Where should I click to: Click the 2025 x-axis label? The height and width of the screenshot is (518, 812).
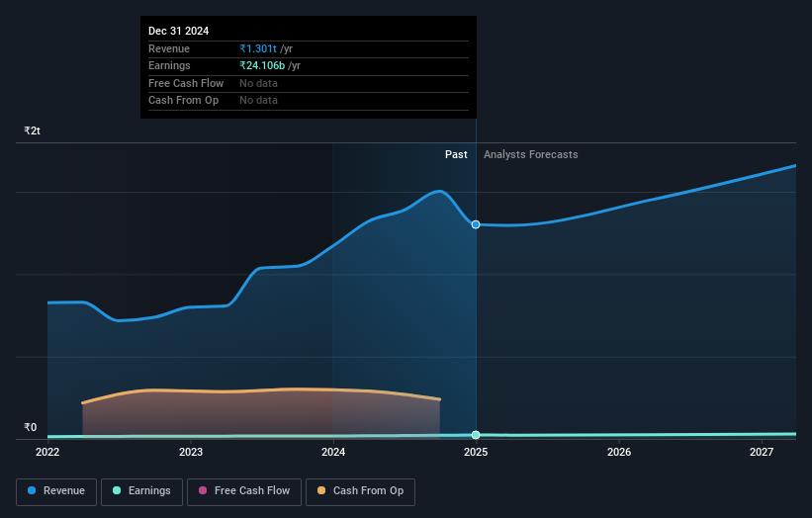click(x=476, y=453)
